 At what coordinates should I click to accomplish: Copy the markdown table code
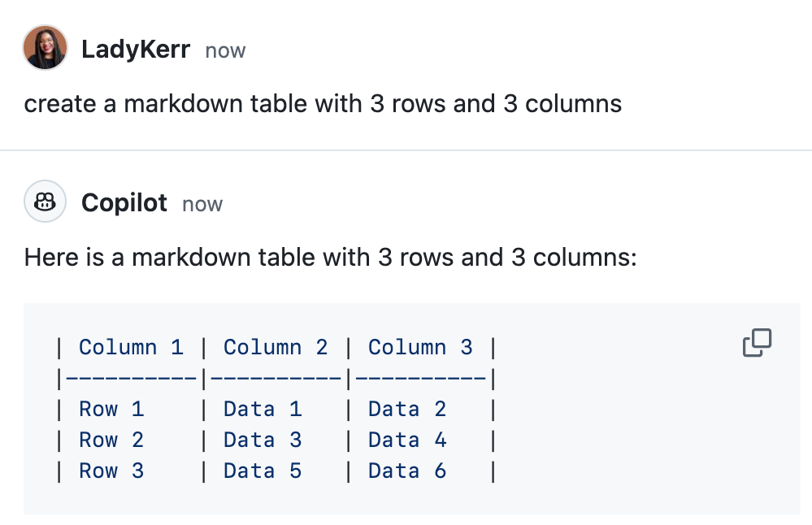point(757,342)
